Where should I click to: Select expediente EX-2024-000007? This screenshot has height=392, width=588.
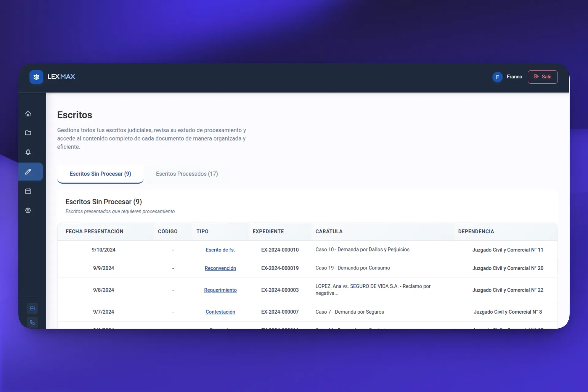click(x=280, y=312)
